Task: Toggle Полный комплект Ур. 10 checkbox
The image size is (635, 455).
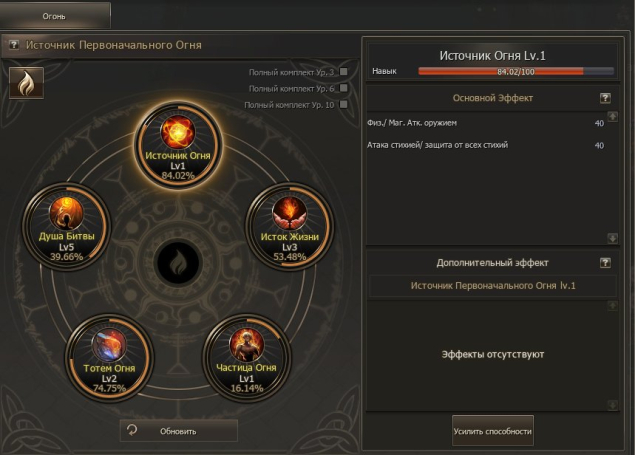Action: [344, 104]
